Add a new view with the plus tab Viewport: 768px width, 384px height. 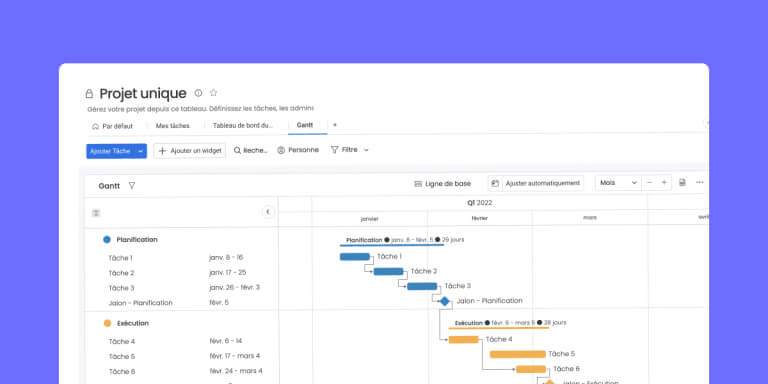click(335, 125)
